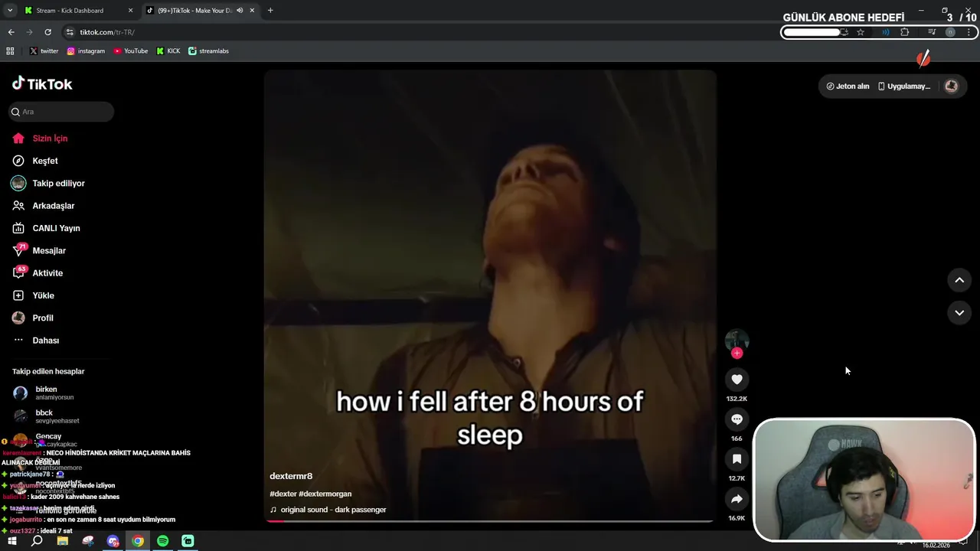Click the Chrome taskbar icon
Image resolution: width=980 pixels, height=551 pixels.
[138, 541]
